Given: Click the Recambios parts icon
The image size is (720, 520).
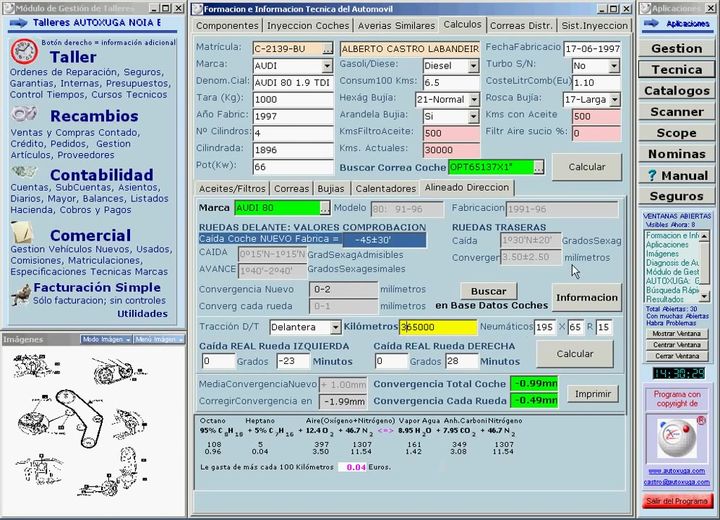Looking at the screenshot, I should [24, 113].
